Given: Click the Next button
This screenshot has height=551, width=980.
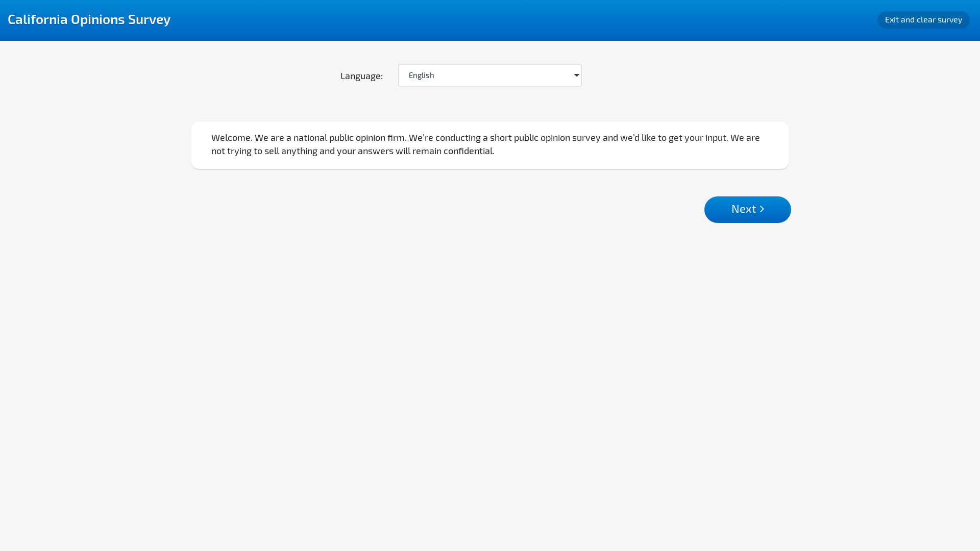Looking at the screenshot, I should tap(747, 210).
